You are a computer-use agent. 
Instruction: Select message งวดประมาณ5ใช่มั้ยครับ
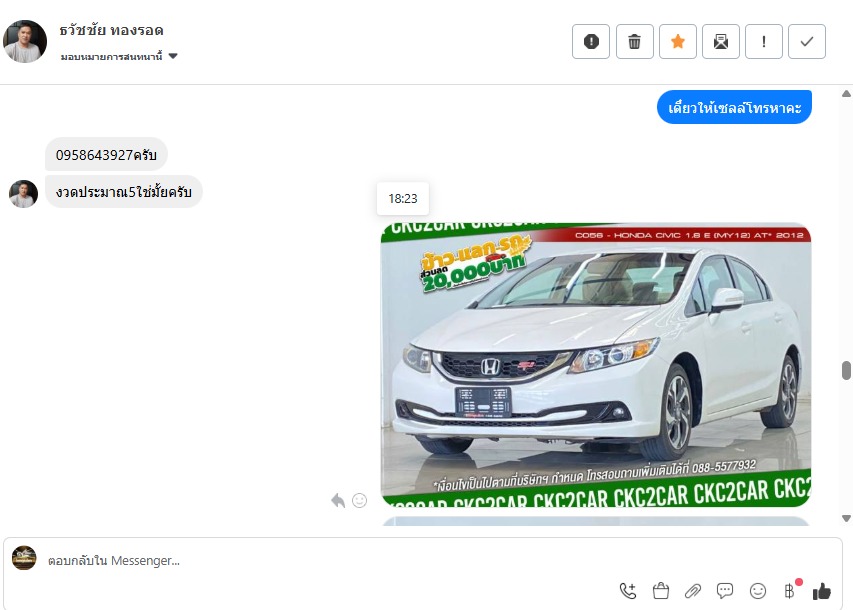123,192
